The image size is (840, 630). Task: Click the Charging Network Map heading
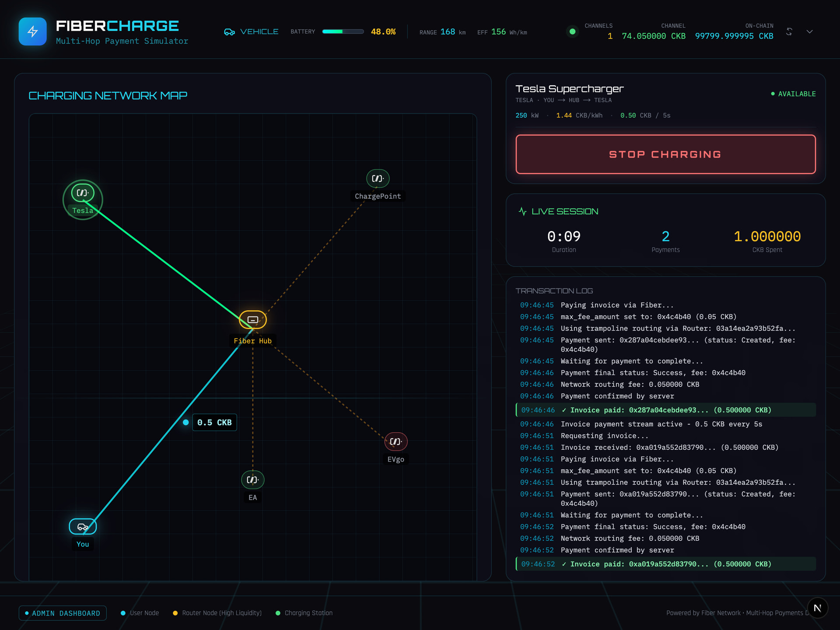click(x=108, y=96)
